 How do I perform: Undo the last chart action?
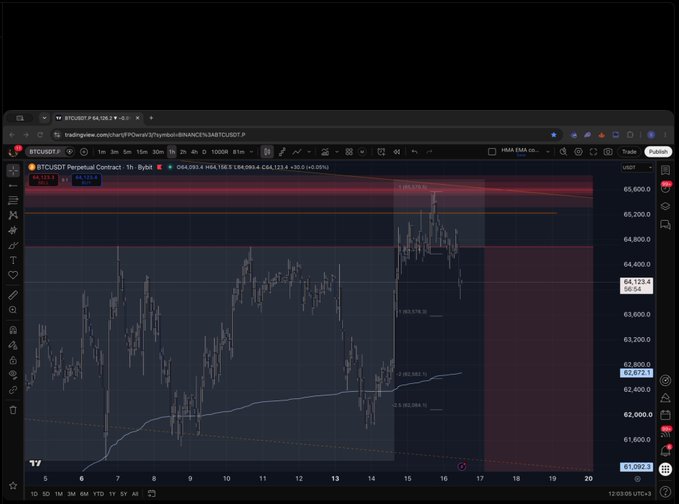click(414, 152)
